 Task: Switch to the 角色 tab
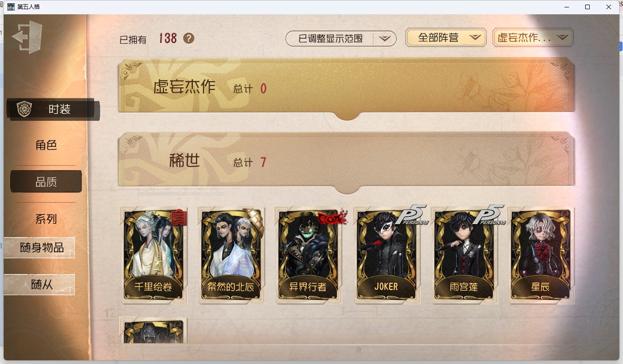point(46,145)
